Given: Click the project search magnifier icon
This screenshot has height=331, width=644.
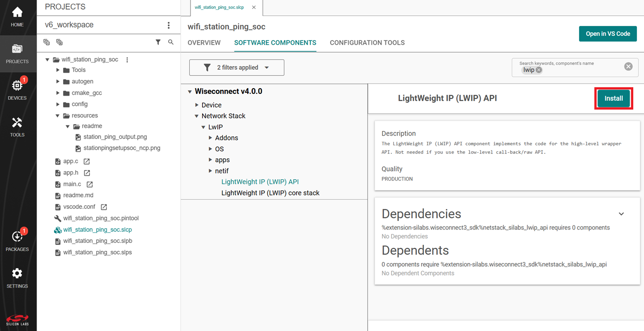Looking at the screenshot, I should (x=171, y=42).
